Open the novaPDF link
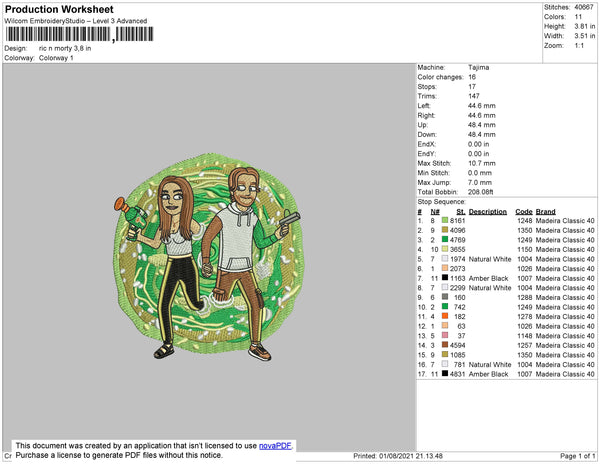Image resolution: width=600 pixels, height=464 pixels. [275, 446]
